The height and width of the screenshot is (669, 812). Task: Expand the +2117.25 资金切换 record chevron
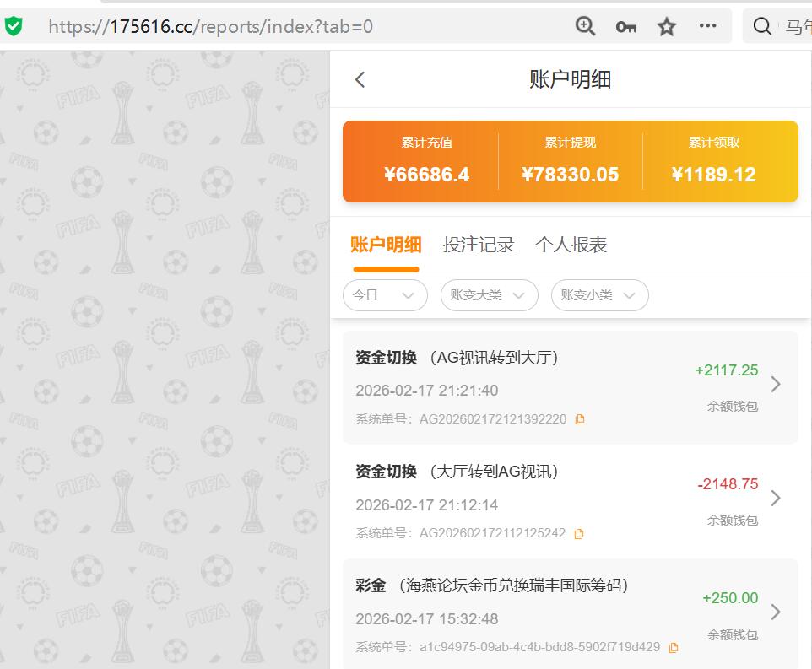[x=776, y=384]
